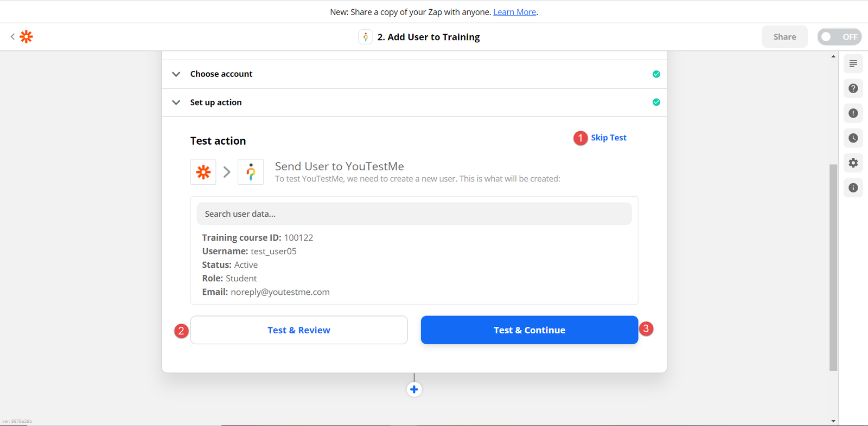Open the alert exclamation icon in sidebar
The height and width of the screenshot is (426, 868).
coord(853,113)
